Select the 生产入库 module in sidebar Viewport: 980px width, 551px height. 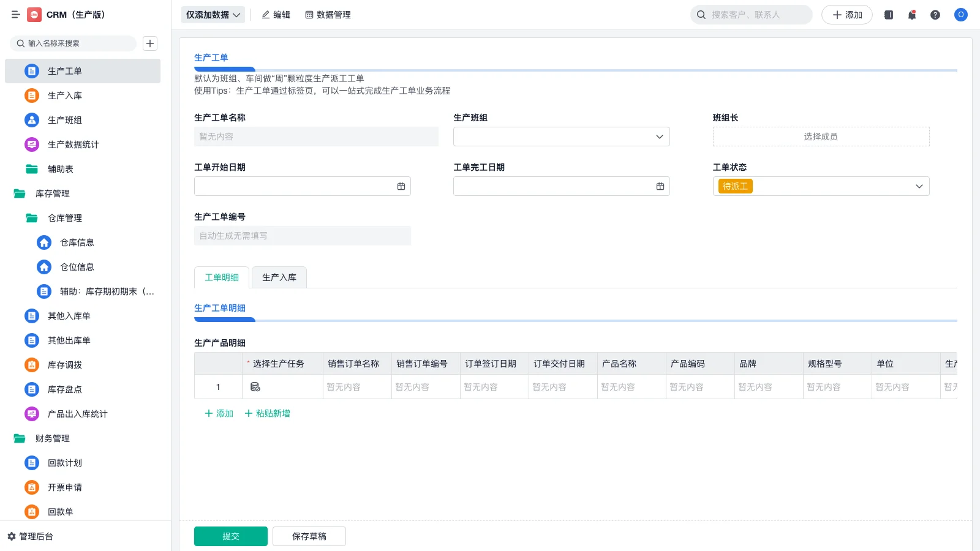[x=64, y=96]
